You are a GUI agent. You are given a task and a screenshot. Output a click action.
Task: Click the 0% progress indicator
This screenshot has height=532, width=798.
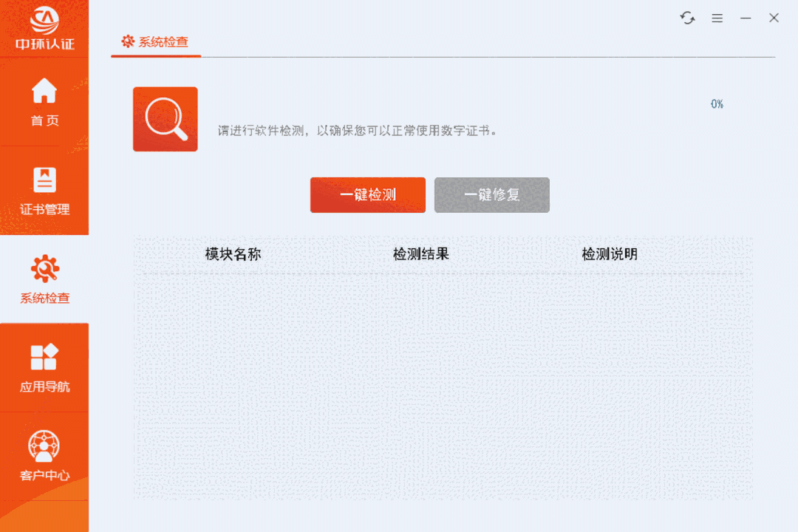715,104
